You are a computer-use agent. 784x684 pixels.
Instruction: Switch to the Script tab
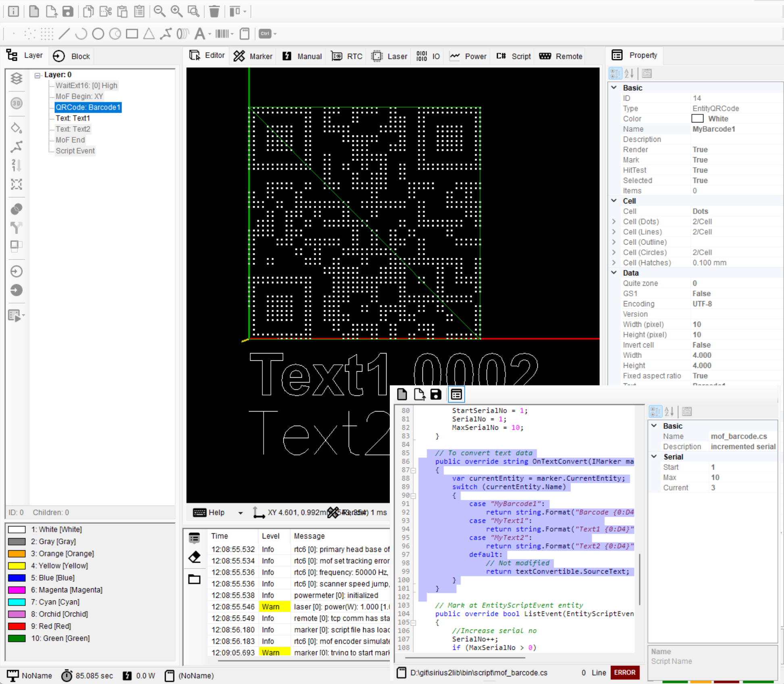[x=514, y=56]
